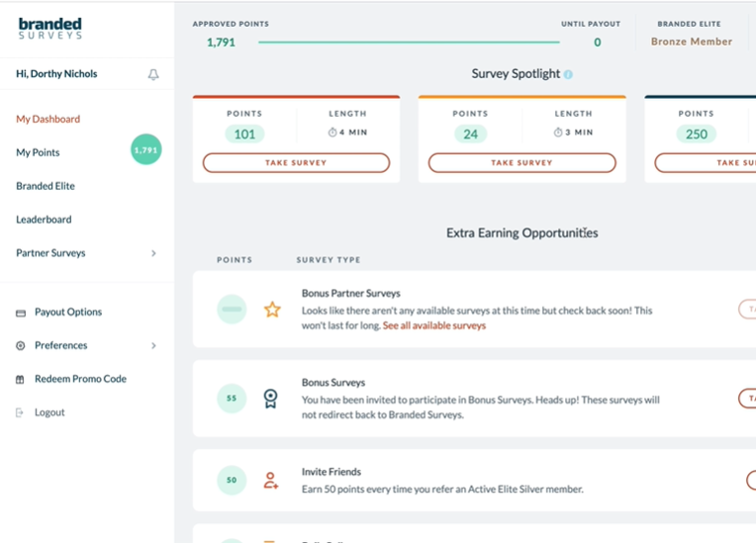Click approved points value 1,791 in header
The image size is (756, 543).
coord(222,43)
